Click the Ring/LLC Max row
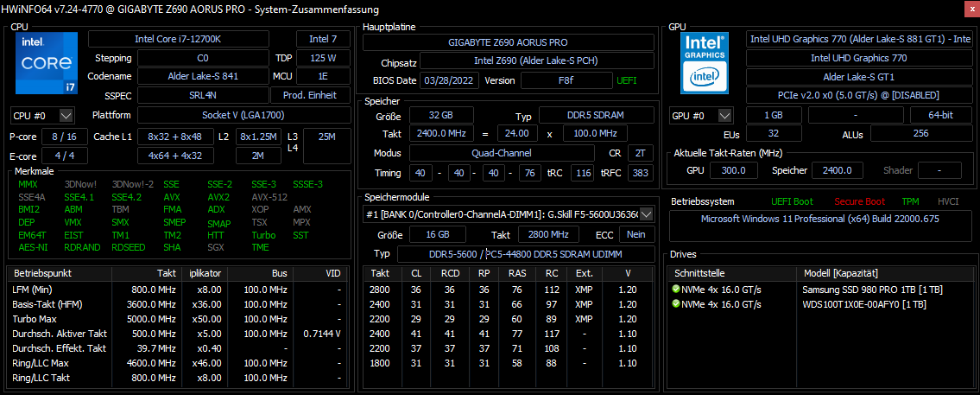The image size is (980, 395). [x=176, y=363]
